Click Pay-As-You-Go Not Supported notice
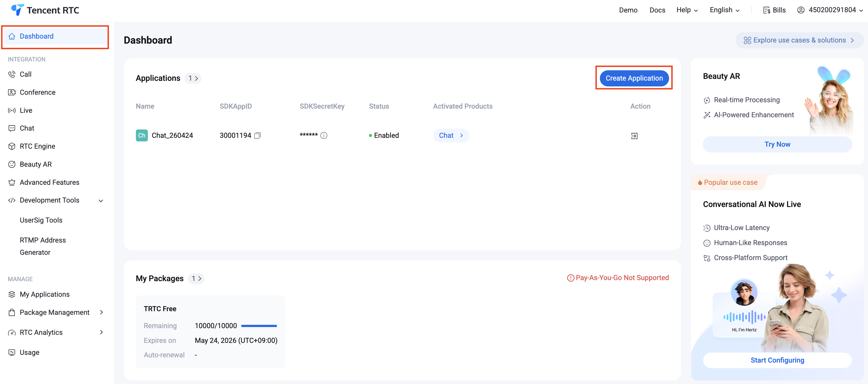Screen dimensions: 868x384 click(x=618, y=278)
